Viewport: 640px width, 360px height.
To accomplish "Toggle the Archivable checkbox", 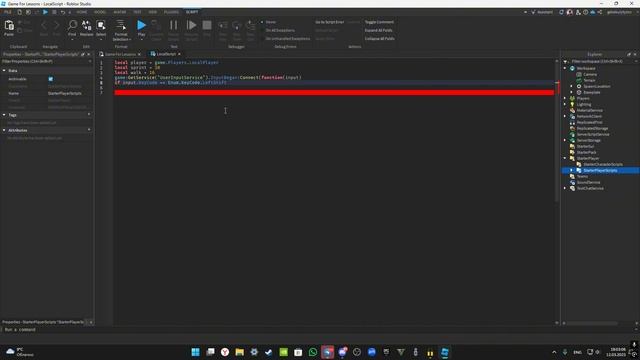I will tap(51, 79).
